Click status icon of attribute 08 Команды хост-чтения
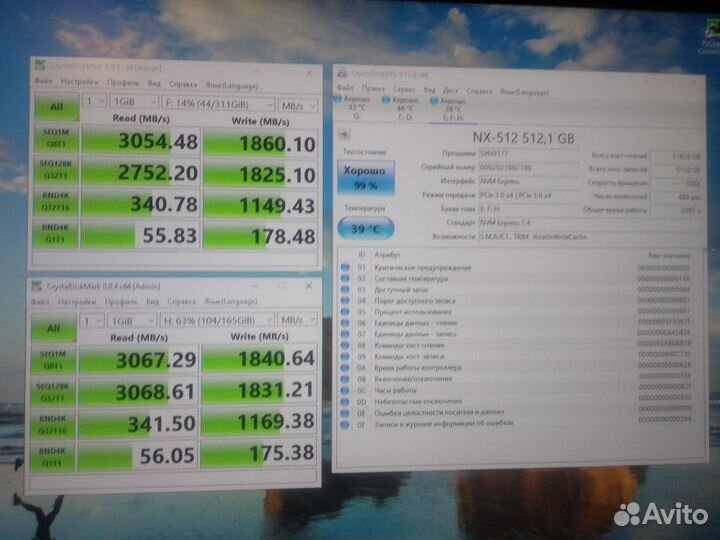Screen dimensions: 720x540 pos(345,345)
